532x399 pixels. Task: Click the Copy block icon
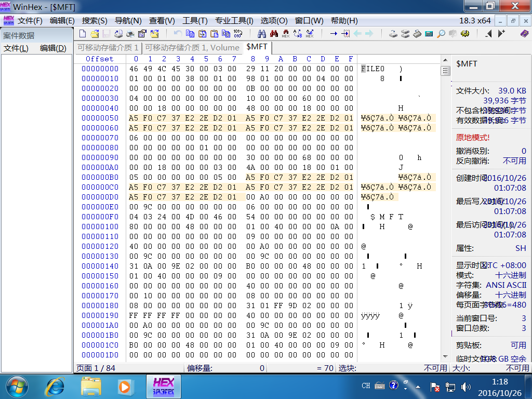[x=190, y=34]
